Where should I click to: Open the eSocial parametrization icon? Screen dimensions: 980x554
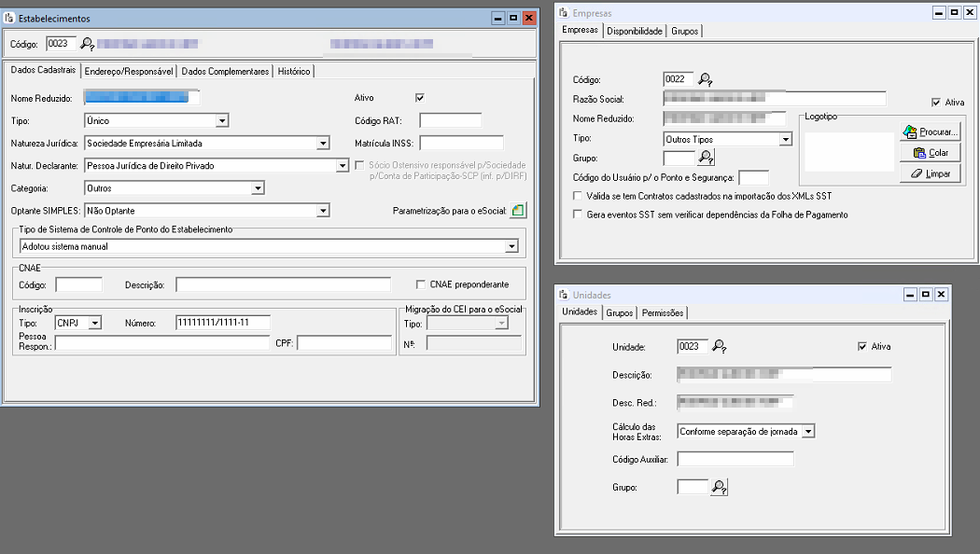(519, 211)
